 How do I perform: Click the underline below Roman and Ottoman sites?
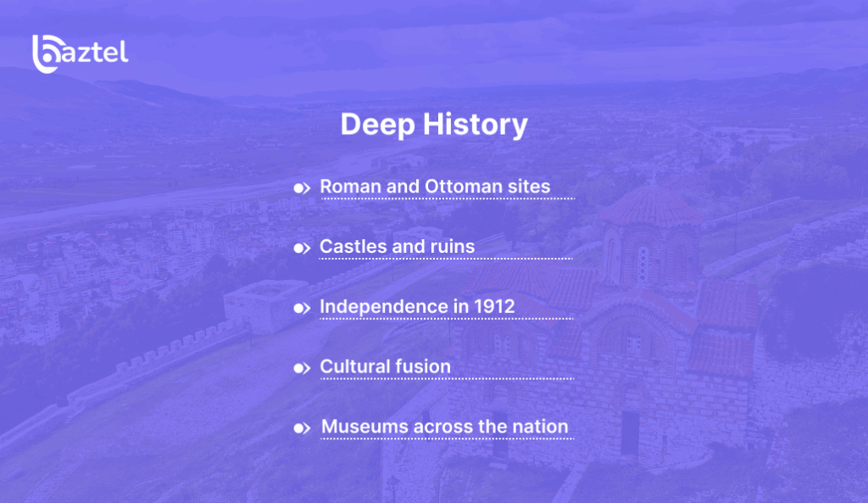[447, 201]
